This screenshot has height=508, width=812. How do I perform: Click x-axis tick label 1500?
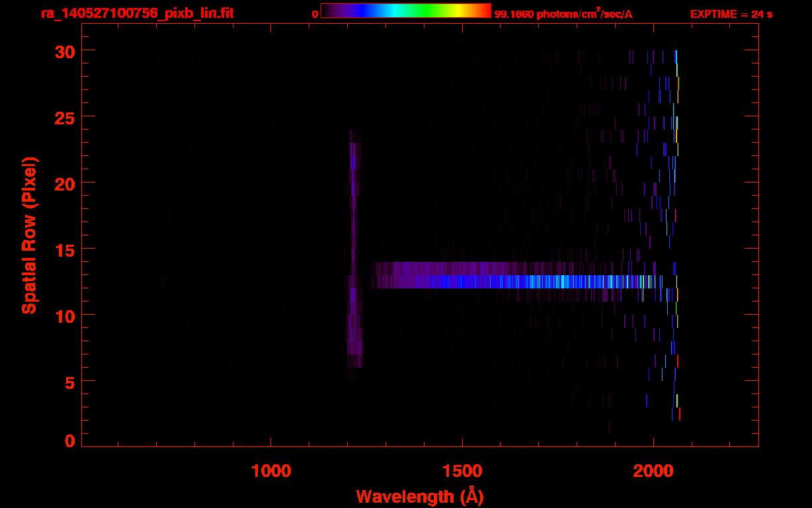click(x=462, y=470)
